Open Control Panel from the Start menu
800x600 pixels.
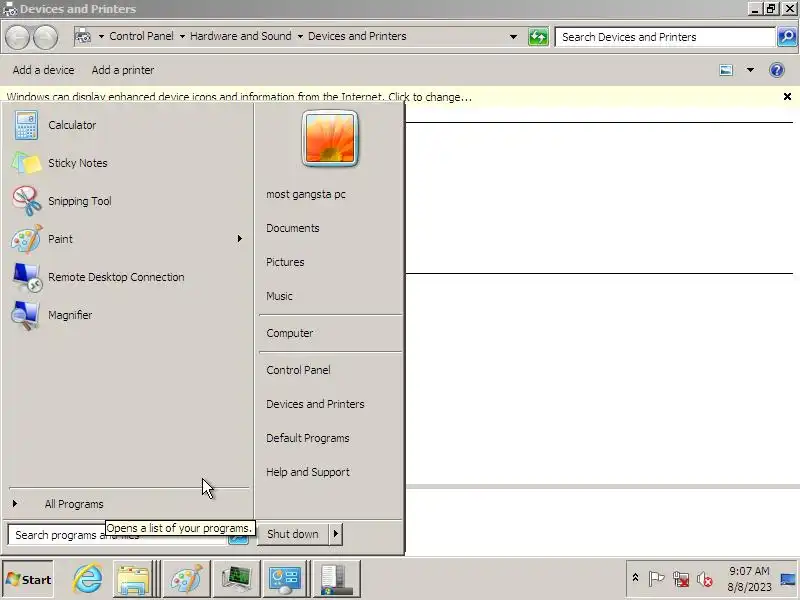[298, 370]
